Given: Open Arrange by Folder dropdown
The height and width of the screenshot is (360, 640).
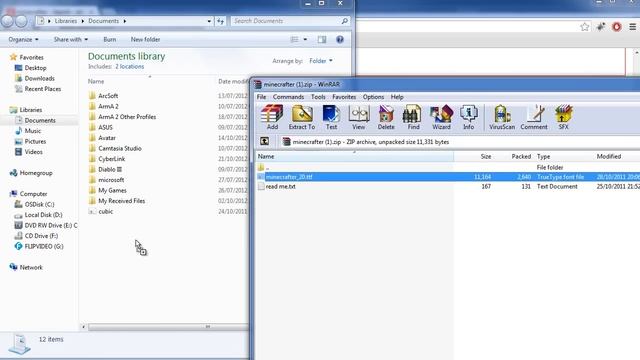Looking at the screenshot, I should pyautogui.click(x=321, y=61).
